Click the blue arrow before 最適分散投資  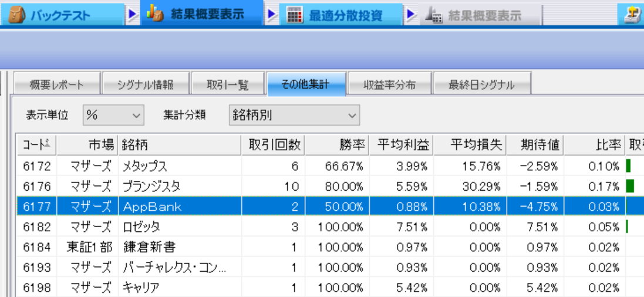[271, 15]
